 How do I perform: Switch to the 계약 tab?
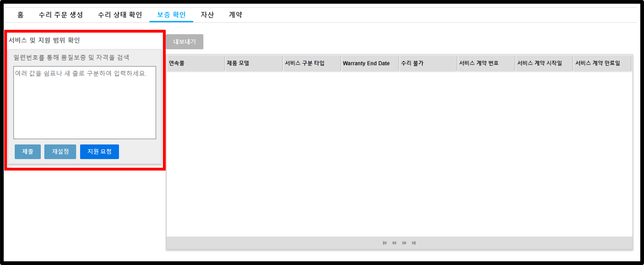coord(236,15)
